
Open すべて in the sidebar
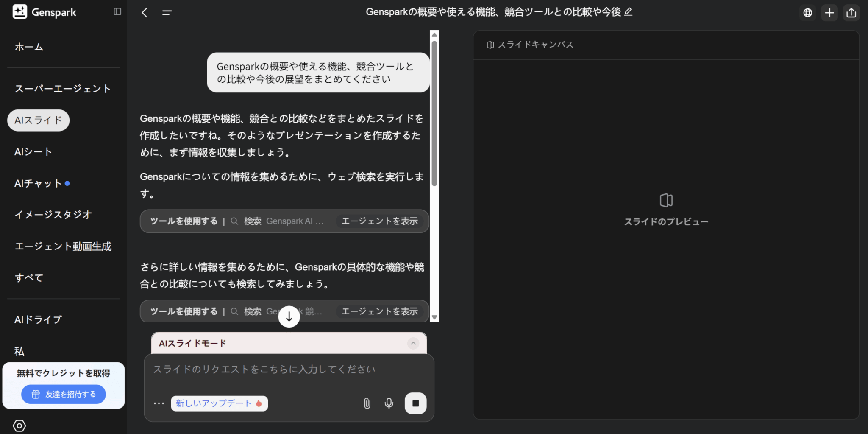tap(29, 278)
